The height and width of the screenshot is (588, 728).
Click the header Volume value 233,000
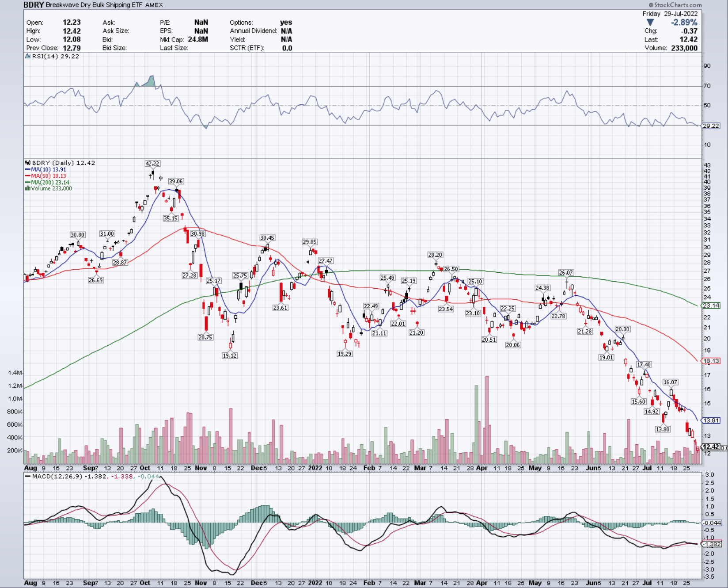tap(684, 48)
